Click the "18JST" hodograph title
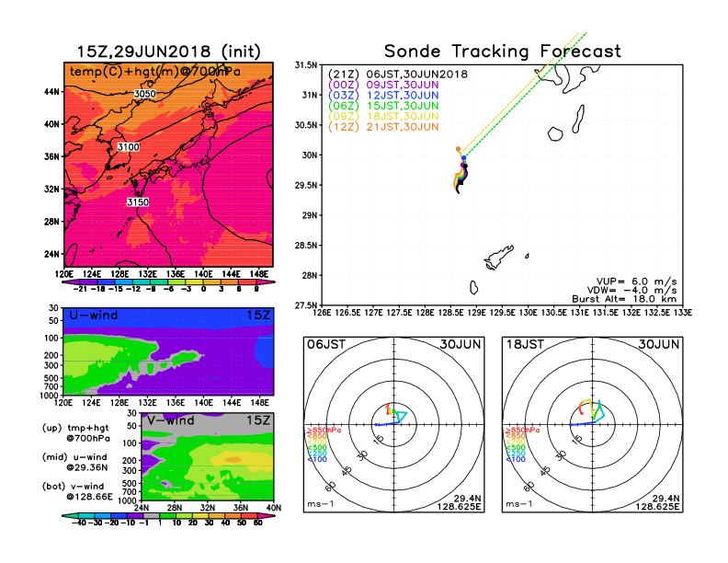 [525, 345]
